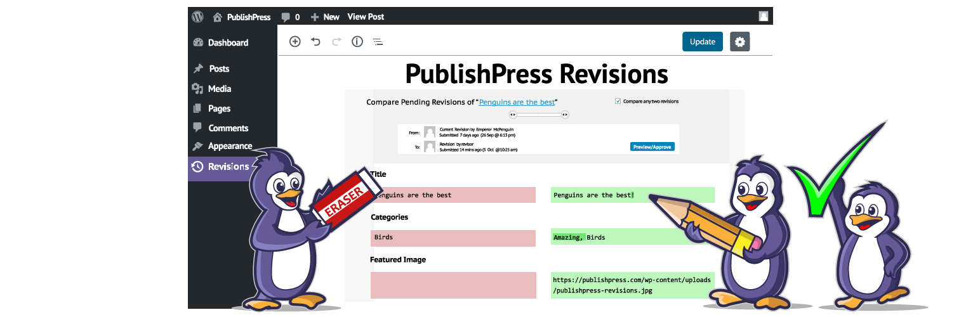Click Current Revision by Emperor McPenguin text
The width and height of the screenshot is (980, 317).
(x=476, y=129)
